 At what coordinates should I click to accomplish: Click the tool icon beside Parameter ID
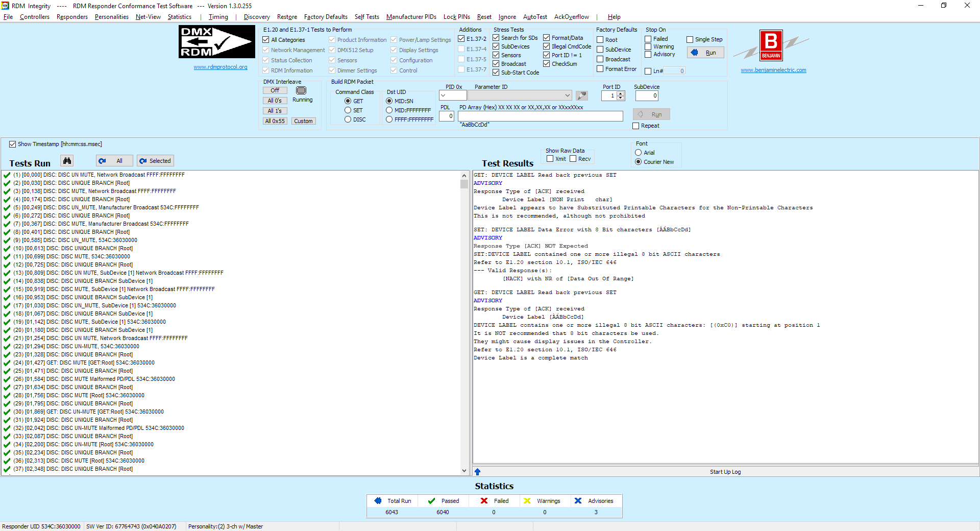click(x=581, y=95)
